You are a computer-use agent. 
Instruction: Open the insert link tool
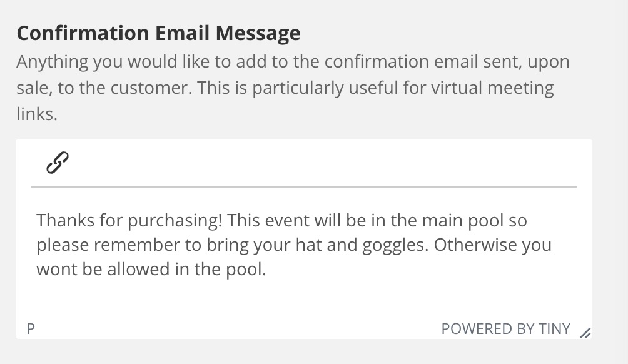pos(58,163)
